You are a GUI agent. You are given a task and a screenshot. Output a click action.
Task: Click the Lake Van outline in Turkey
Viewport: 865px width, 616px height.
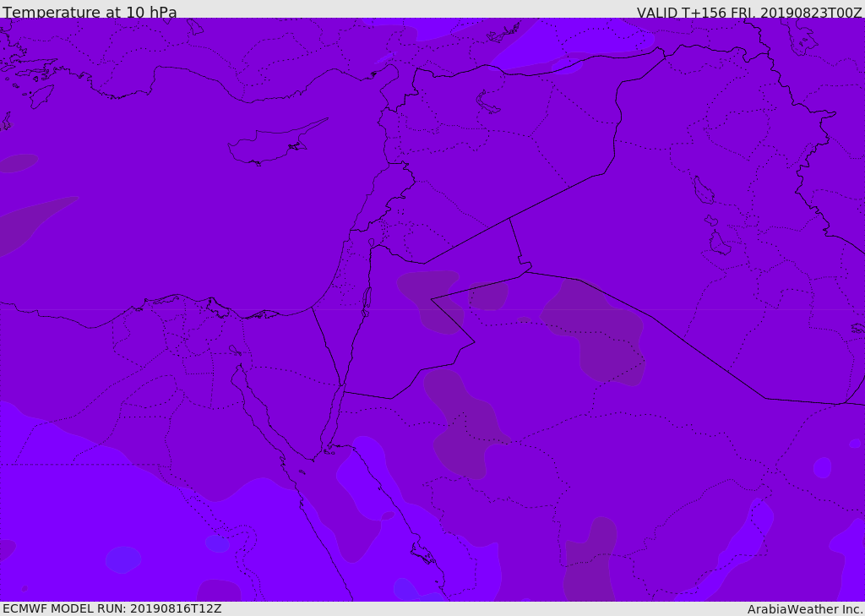[x=487, y=103]
